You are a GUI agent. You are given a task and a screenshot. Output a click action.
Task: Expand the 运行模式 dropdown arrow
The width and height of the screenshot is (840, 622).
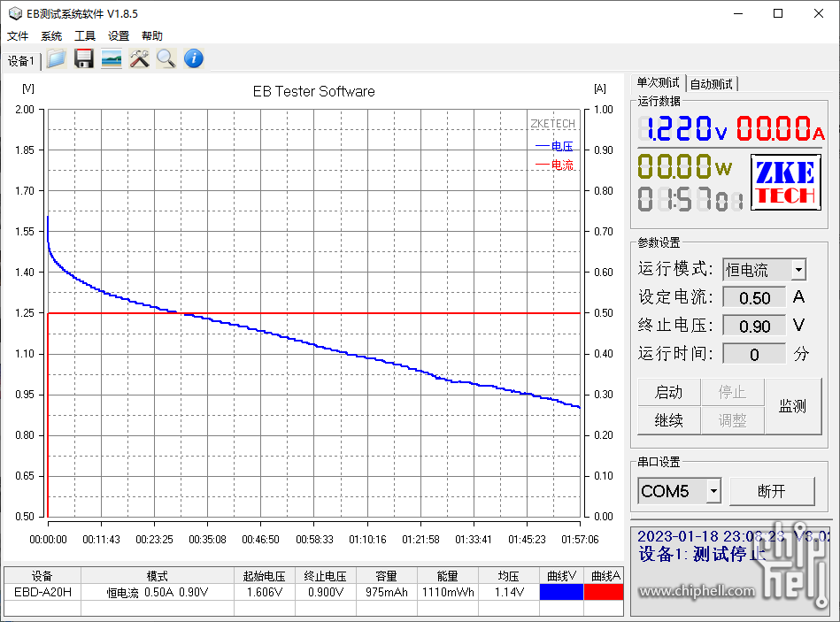click(798, 270)
